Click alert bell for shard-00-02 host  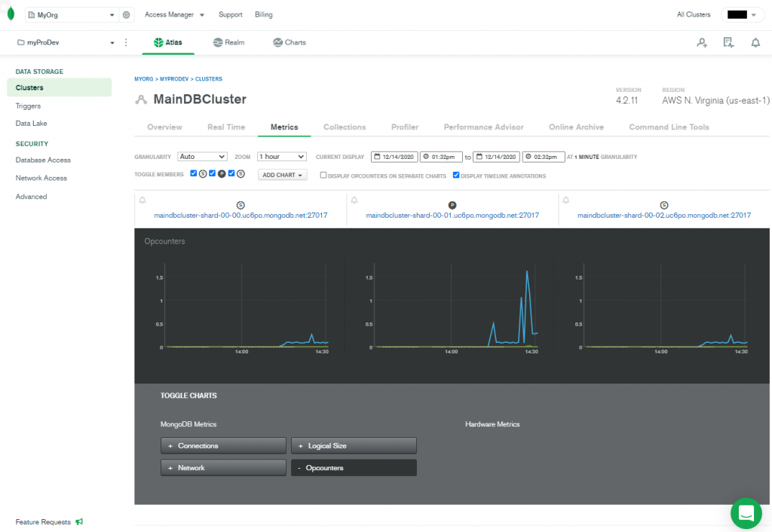565,200
